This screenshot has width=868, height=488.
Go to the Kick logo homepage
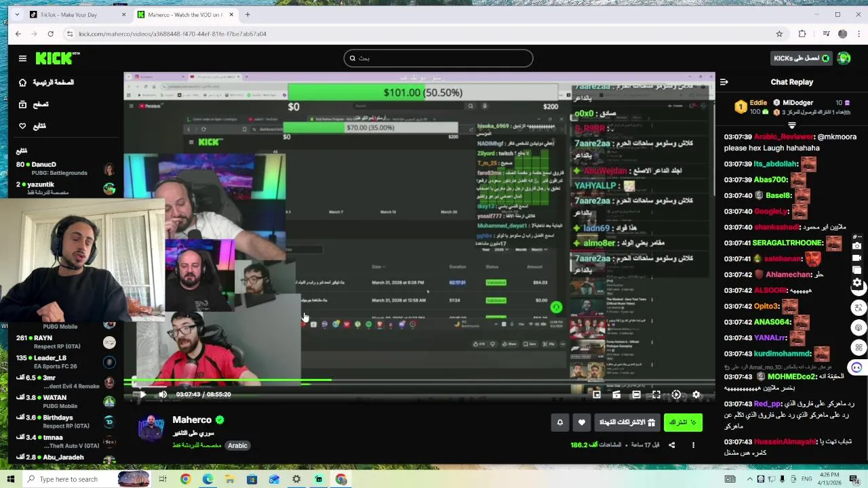click(x=58, y=58)
